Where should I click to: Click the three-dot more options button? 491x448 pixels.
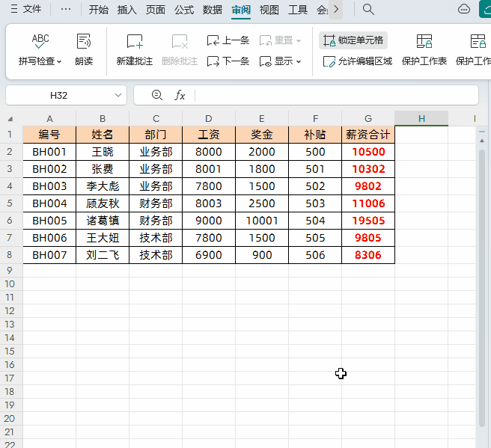66,9
